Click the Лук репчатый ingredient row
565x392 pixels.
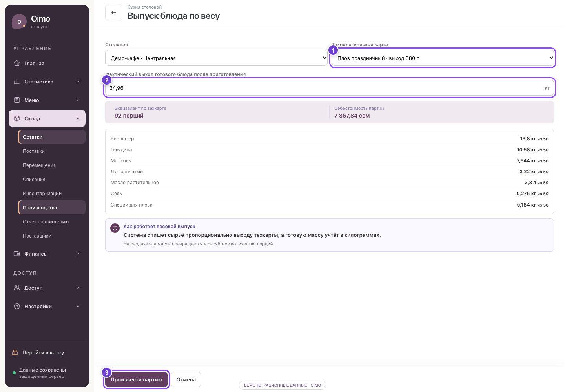(x=330, y=172)
